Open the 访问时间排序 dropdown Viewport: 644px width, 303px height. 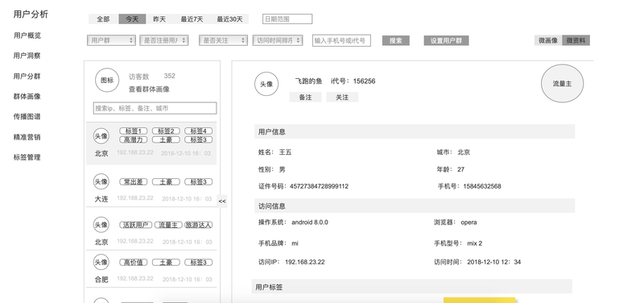coord(278,40)
